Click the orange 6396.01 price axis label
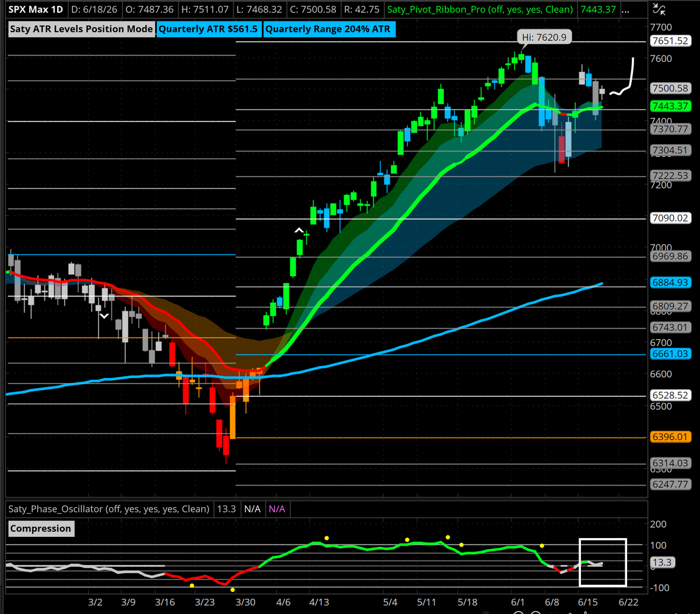 pyautogui.click(x=670, y=437)
